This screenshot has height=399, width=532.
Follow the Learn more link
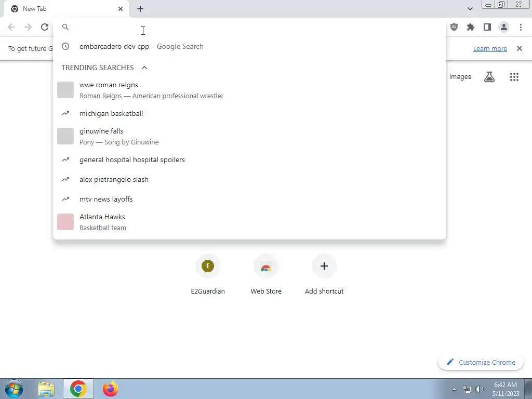point(490,48)
